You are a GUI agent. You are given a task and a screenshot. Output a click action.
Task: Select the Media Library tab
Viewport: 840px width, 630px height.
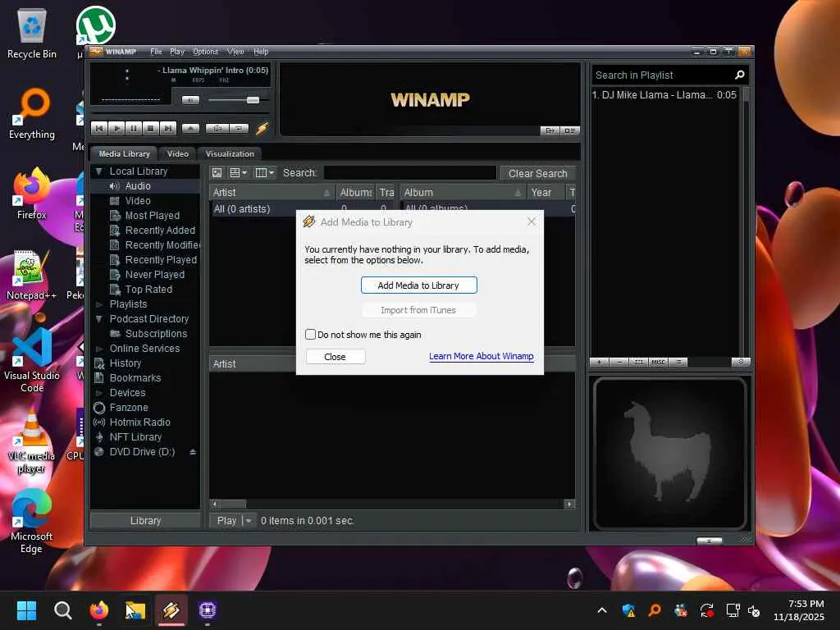[x=125, y=153]
